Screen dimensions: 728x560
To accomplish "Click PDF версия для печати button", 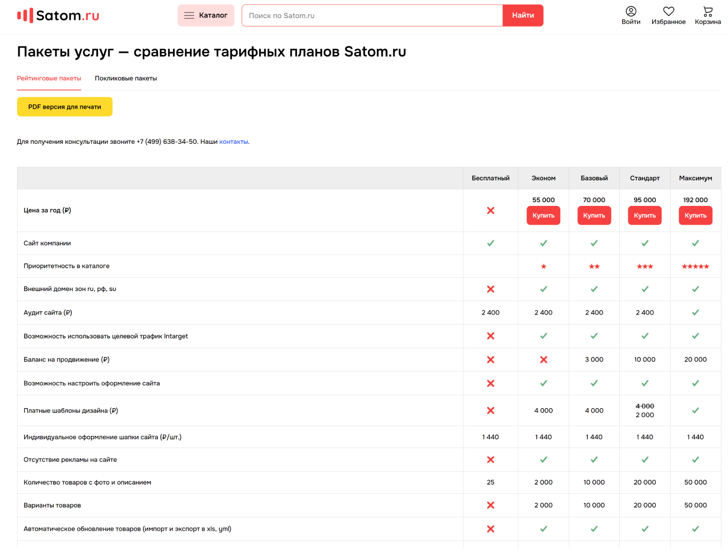I will pos(65,107).
